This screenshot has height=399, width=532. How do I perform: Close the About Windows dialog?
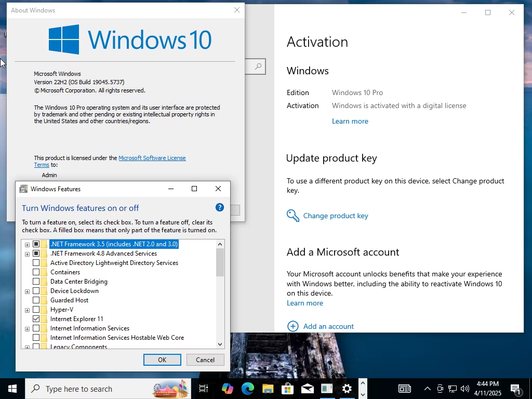click(237, 10)
